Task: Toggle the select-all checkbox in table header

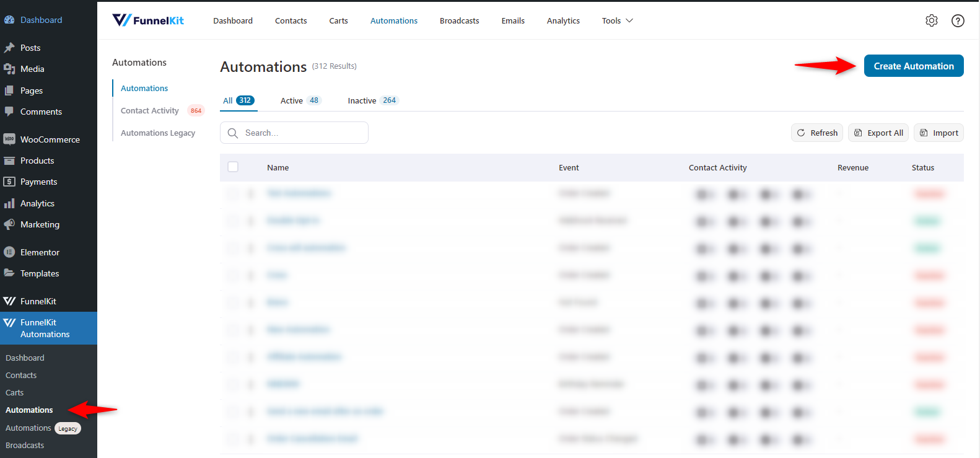Action: [233, 167]
